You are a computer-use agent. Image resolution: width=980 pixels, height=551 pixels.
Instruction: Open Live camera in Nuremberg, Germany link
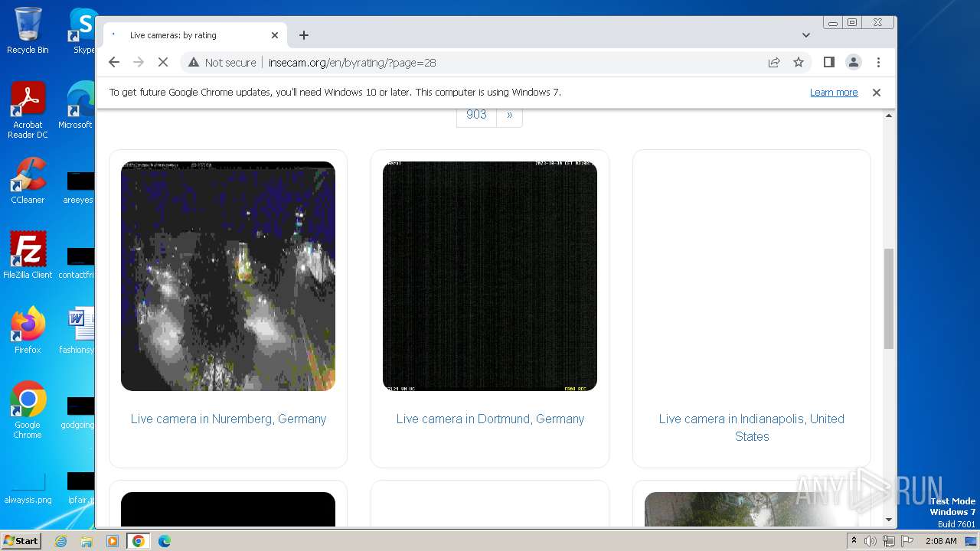tap(228, 419)
